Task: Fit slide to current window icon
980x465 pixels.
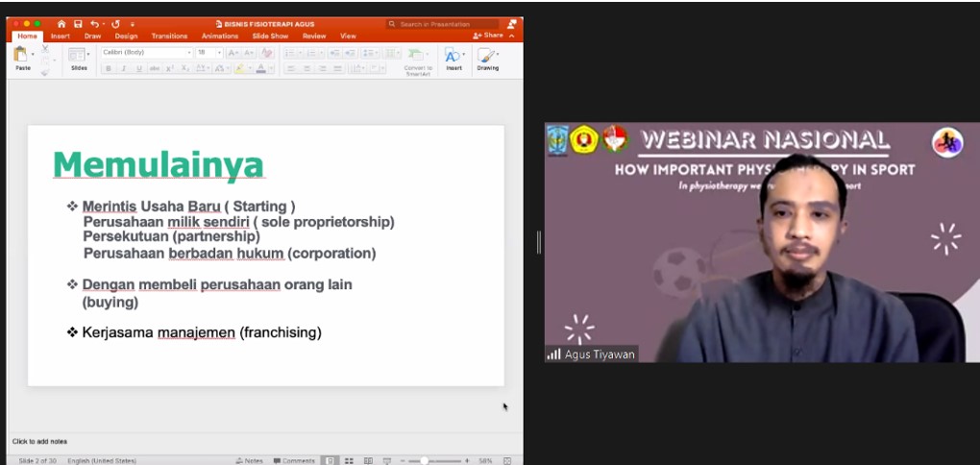Action: (507, 460)
